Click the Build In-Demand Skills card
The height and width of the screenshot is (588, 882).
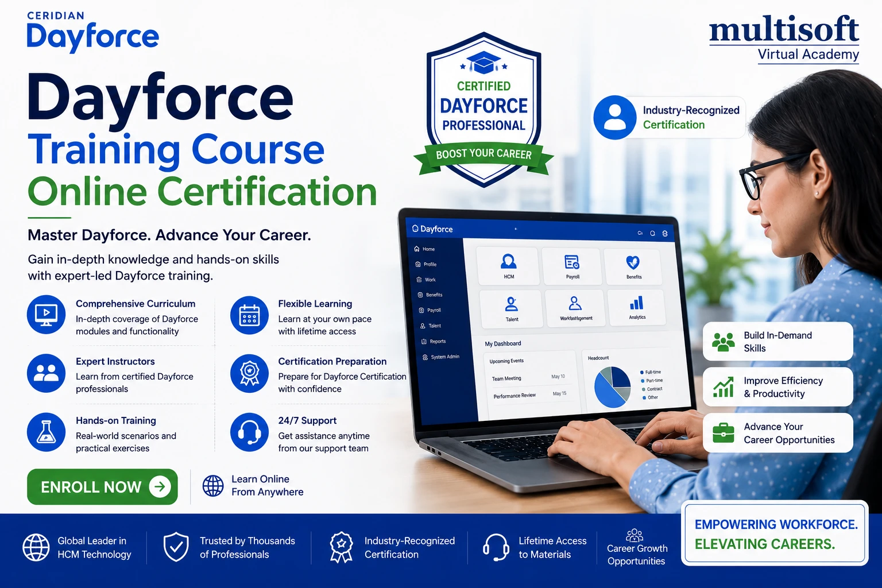[x=778, y=341]
